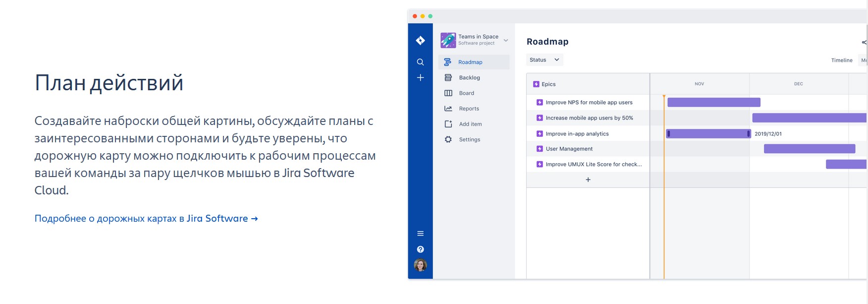Open the User Management epic
Screen dimensions: 868x304
(x=569, y=149)
